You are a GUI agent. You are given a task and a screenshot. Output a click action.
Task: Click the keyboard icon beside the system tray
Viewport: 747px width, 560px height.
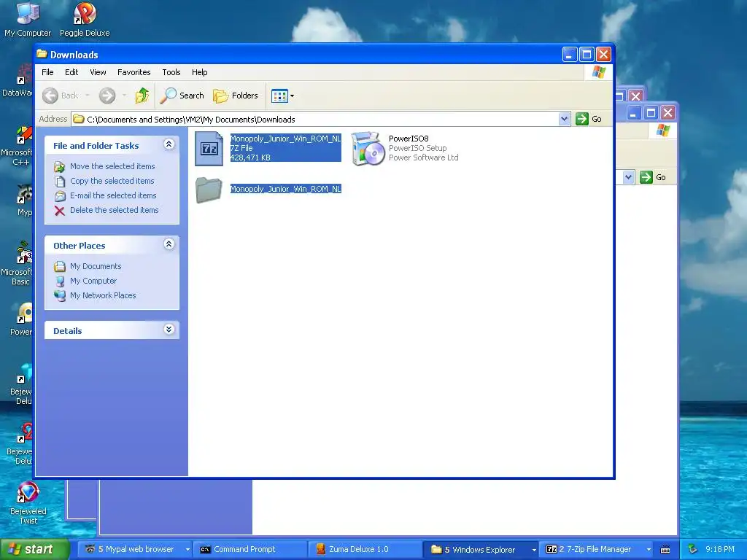[x=665, y=550]
